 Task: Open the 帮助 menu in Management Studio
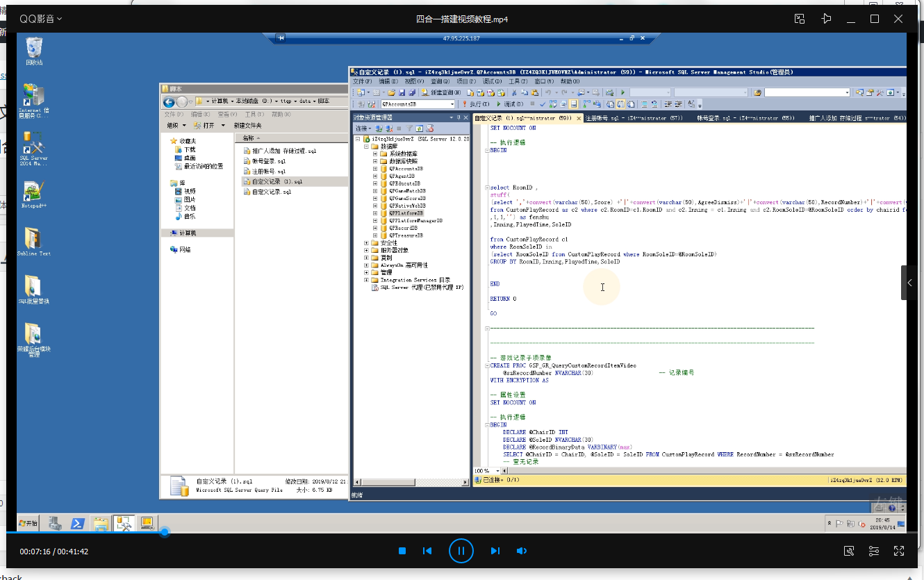click(570, 81)
